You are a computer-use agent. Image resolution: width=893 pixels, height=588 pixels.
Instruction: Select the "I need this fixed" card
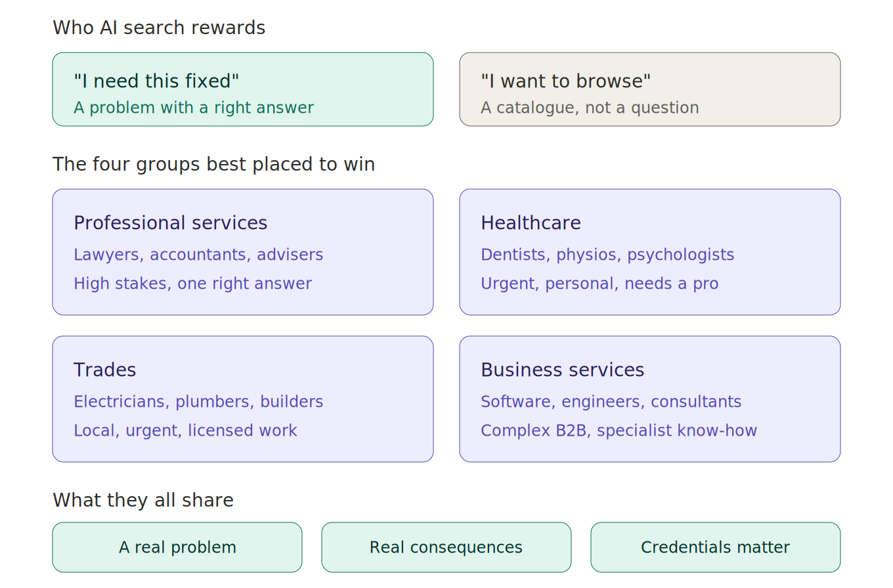click(x=243, y=89)
